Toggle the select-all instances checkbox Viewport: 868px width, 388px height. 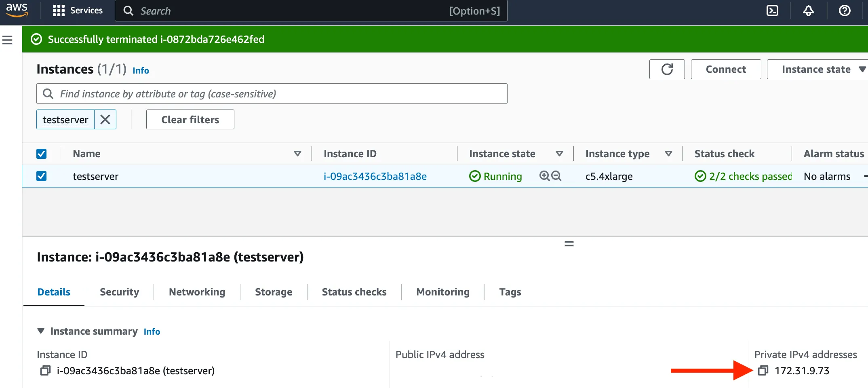point(42,154)
